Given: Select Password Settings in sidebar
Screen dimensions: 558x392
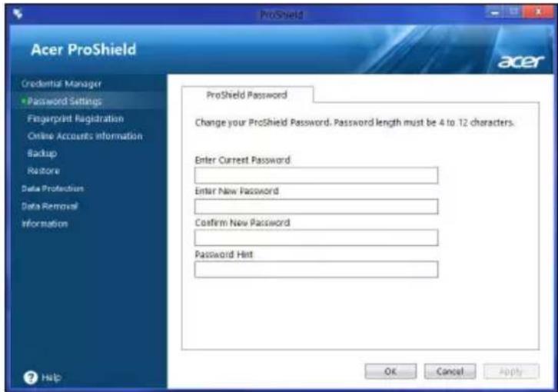Looking at the screenshot, I should click(65, 101).
